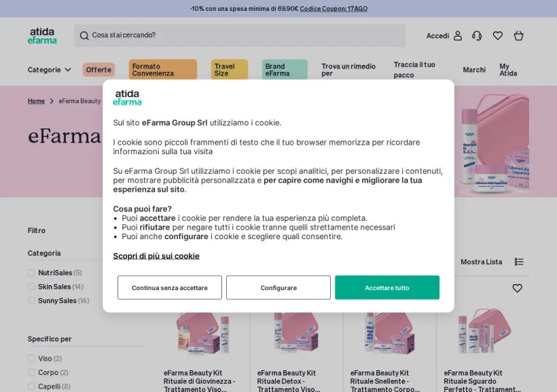Tick the Capelli checkbox
This screenshot has width=557, height=392.
coord(31,387)
